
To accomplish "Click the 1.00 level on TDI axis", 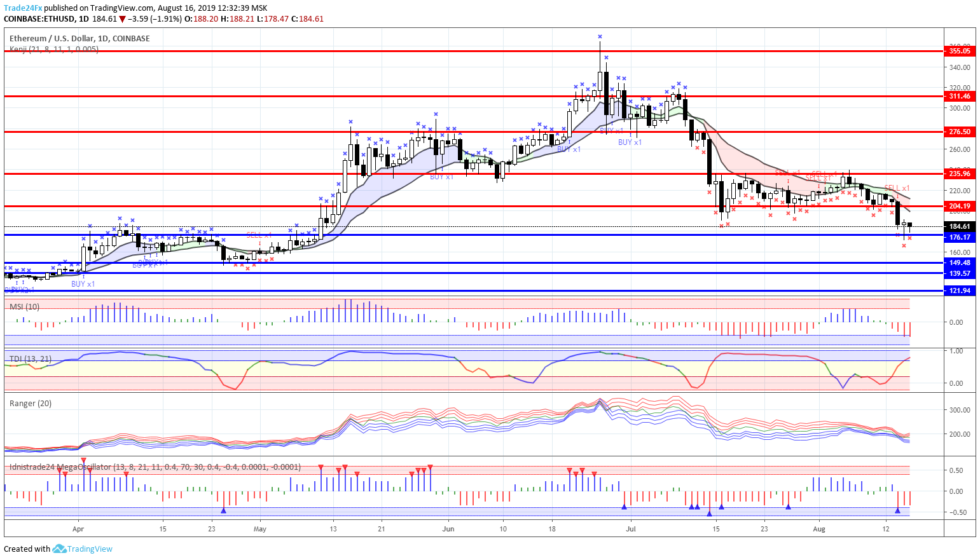I will [x=956, y=351].
